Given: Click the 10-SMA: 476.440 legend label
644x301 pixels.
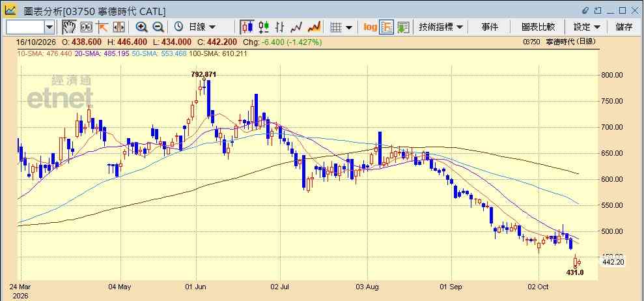Looking at the screenshot, I should coord(45,53).
